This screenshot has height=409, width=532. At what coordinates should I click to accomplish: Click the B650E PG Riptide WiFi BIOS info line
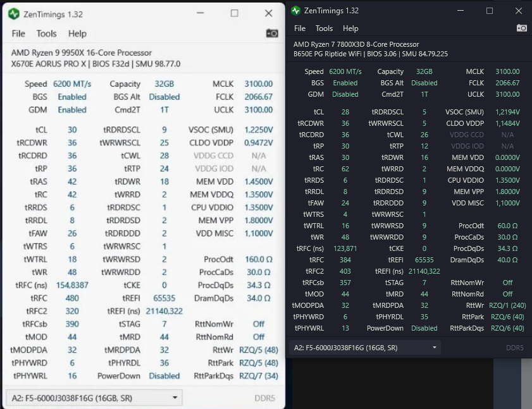point(371,54)
